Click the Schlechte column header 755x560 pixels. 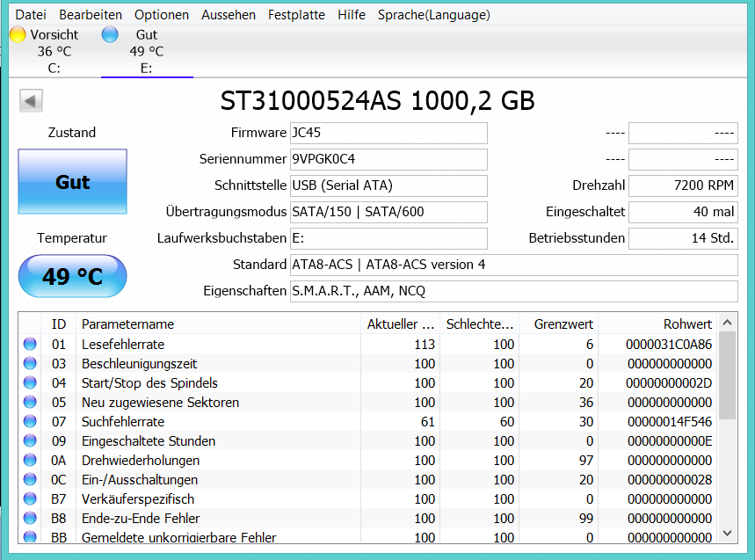pyautogui.click(x=480, y=324)
